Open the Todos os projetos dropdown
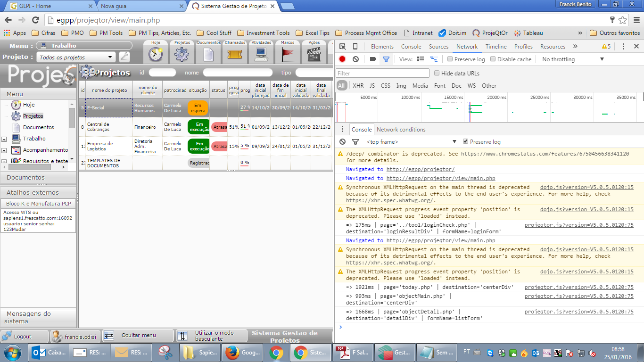Screen dimensions: 644x362 click(x=76, y=57)
